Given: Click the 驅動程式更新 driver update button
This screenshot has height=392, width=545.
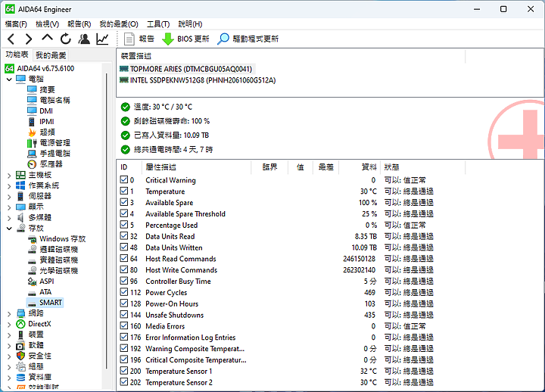Looking at the screenshot, I should pyautogui.click(x=248, y=39).
